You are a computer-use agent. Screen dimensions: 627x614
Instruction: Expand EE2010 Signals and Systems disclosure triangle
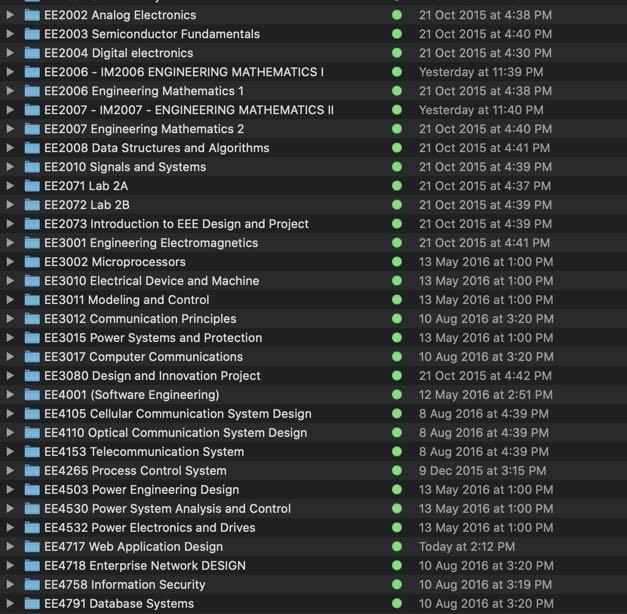[10, 167]
